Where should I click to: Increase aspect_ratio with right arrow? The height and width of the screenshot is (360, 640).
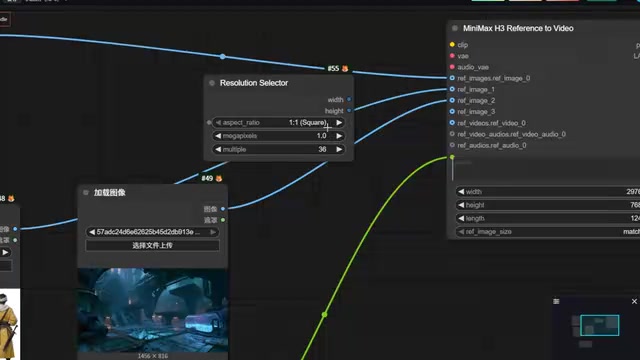(x=339, y=122)
